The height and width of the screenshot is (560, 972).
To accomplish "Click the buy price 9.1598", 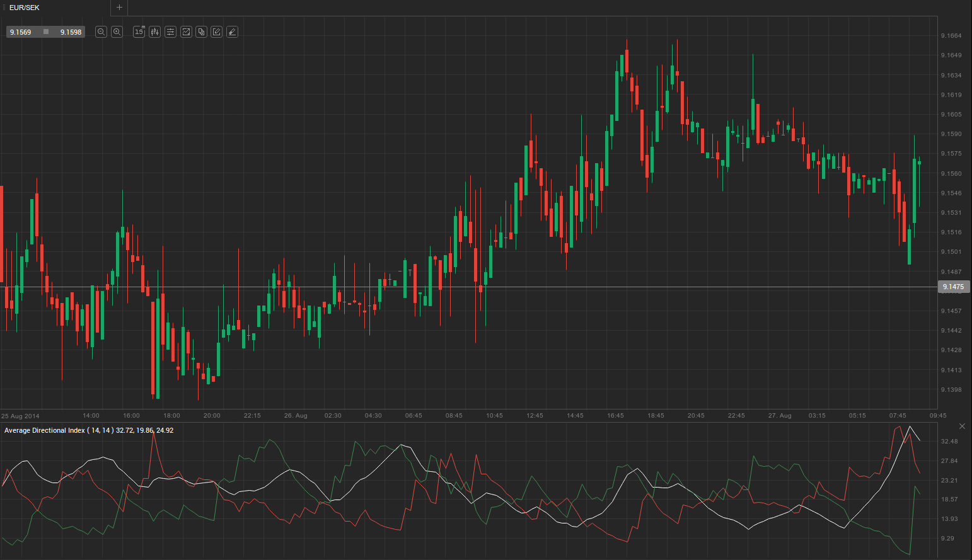I will (x=71, y=32).
